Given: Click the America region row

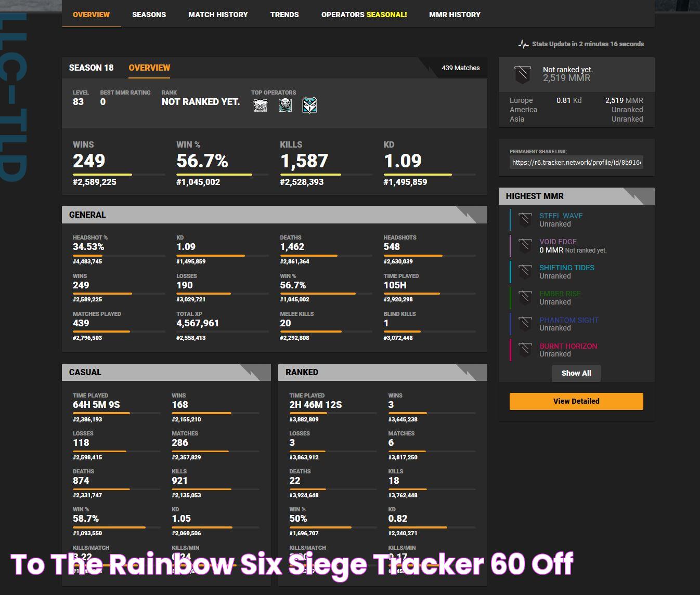Looking at the screenshot, I should click(576, 110).
